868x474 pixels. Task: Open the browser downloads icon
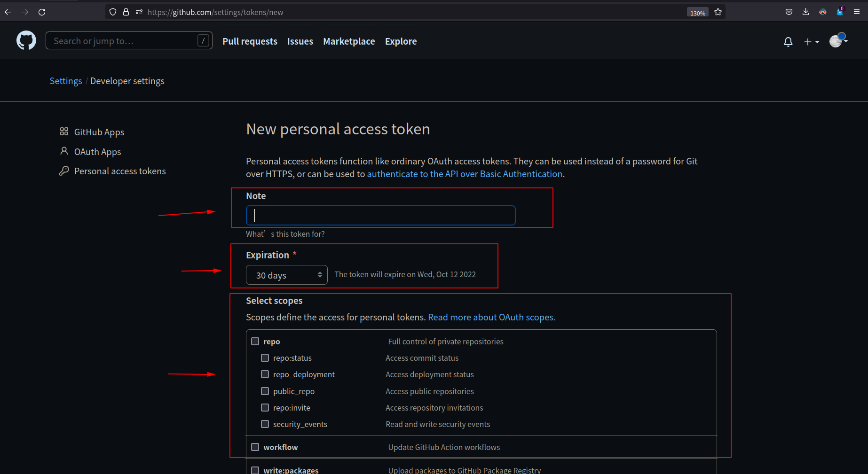806,12
